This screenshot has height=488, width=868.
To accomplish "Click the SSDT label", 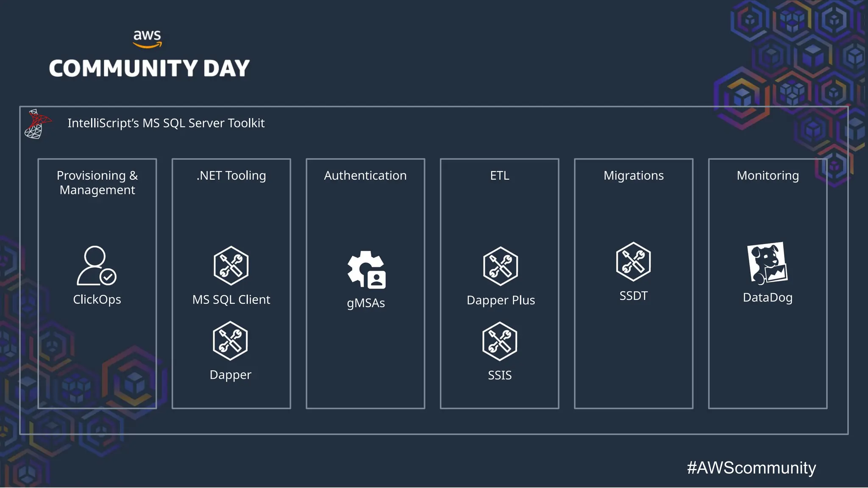I will pos(634,296).
